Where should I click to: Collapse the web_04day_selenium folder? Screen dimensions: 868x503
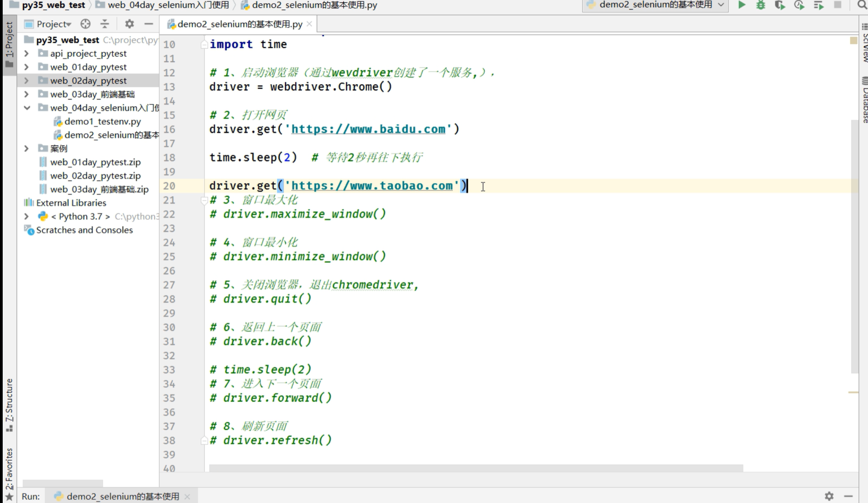pos(27,108)
